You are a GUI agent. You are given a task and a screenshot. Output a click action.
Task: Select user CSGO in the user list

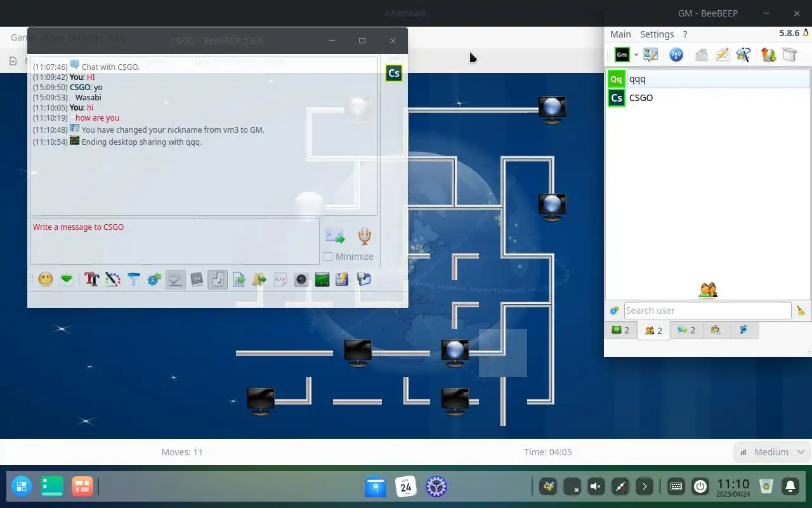tap(708, 97)
